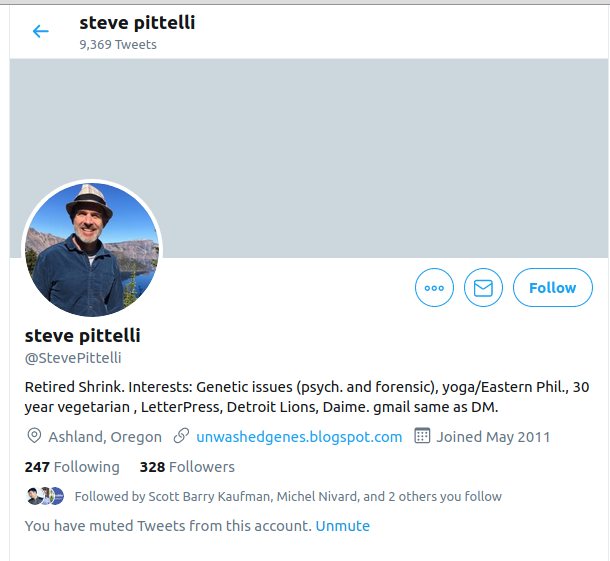Go back using the left arrow icon

(40, 31)
